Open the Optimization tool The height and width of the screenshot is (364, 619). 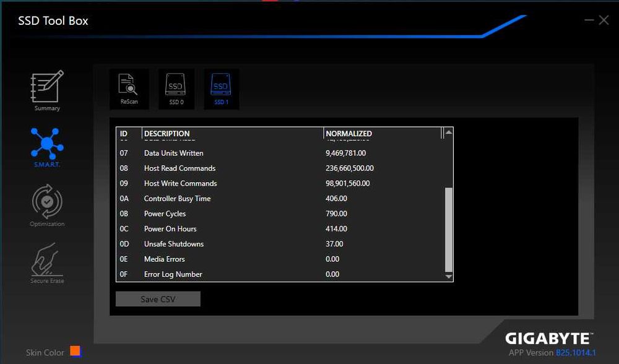pyautogui.click(x=47, y=206)
